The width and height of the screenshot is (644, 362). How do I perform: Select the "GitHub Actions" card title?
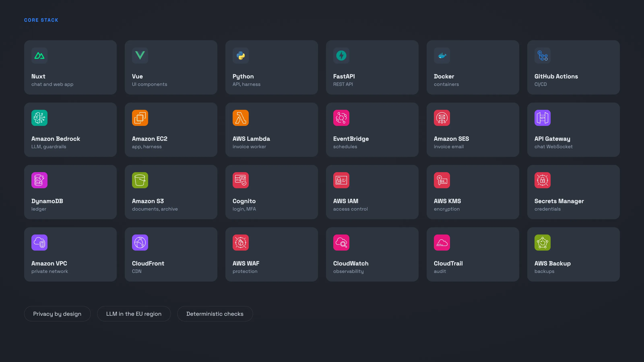[x=556, y=76]
